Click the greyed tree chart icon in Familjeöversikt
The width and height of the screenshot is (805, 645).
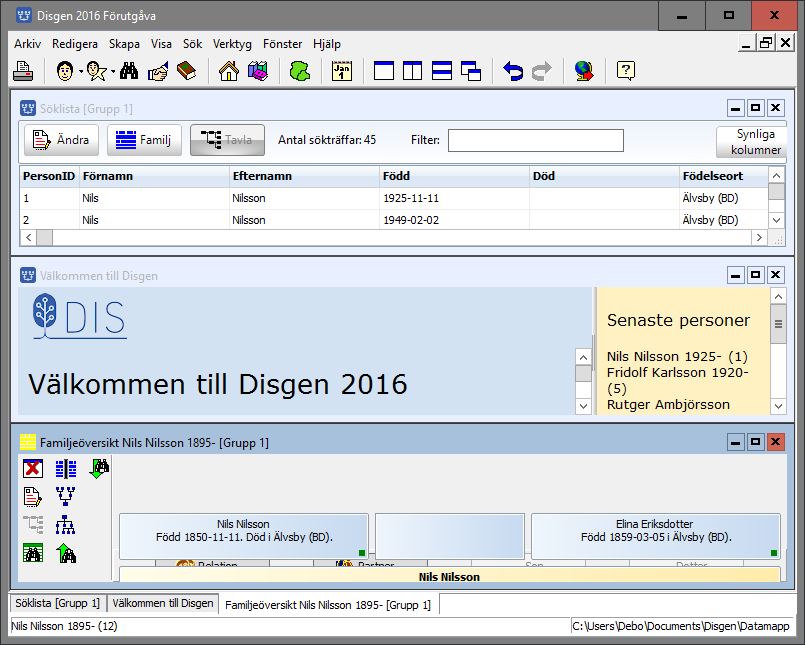click(x=33, y=525)
